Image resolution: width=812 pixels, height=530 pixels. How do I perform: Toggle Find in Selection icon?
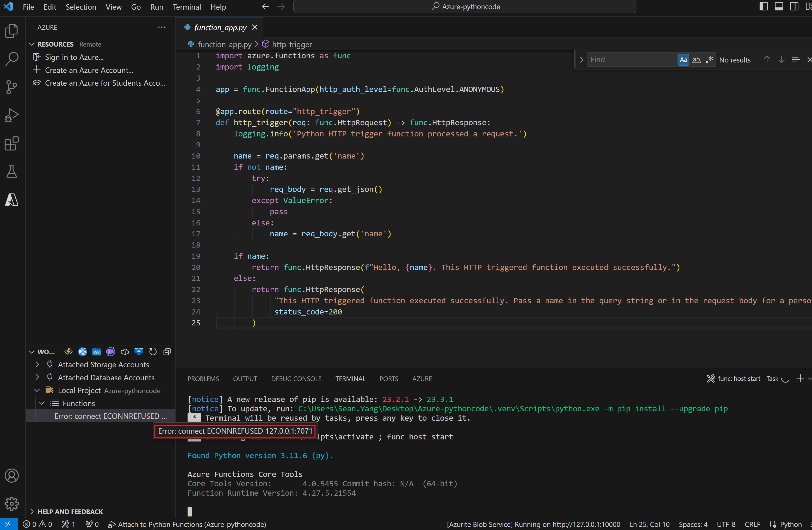point(796,60)
